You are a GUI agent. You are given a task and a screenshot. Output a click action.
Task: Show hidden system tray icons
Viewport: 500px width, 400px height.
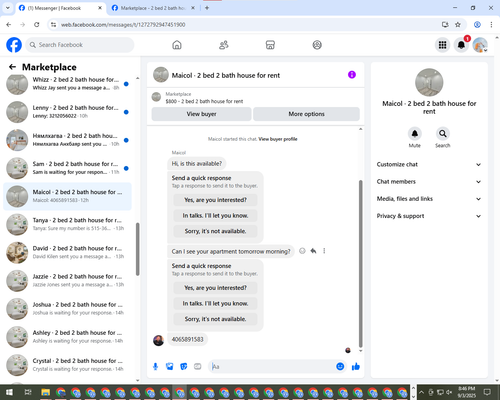(421, 392)
